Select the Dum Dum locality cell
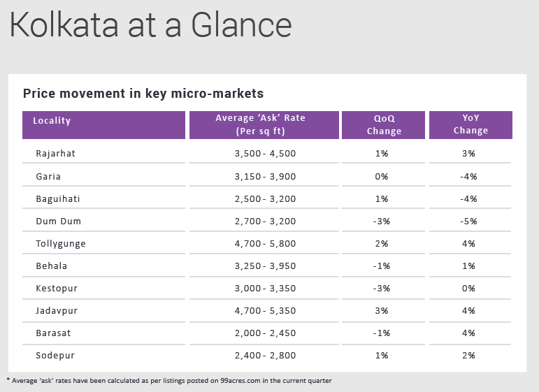The height and width of the screenshot is (392, 539). point(59,221)
